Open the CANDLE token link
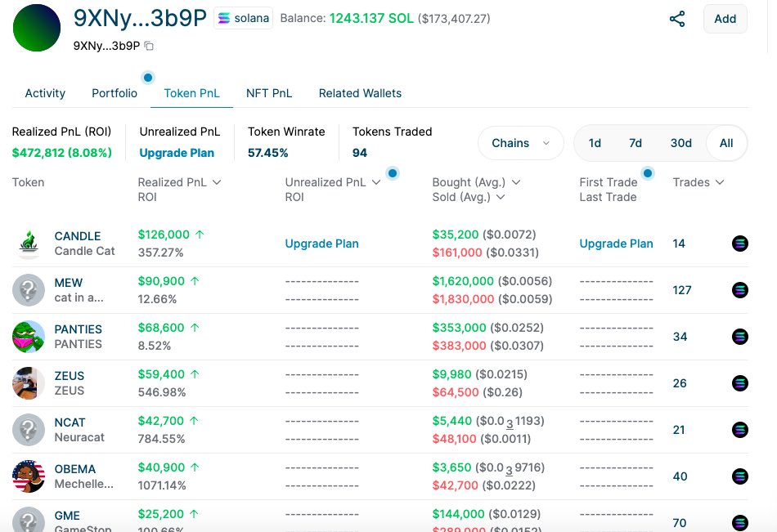Image resolution: width=777 pixels, height=532 pixels. [x=78, y=236]
